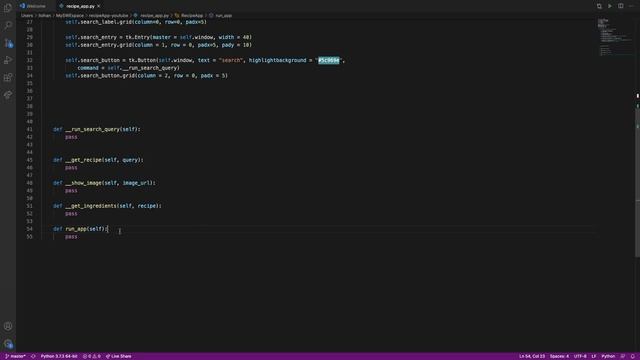Open the Manage gear icon

8,344
